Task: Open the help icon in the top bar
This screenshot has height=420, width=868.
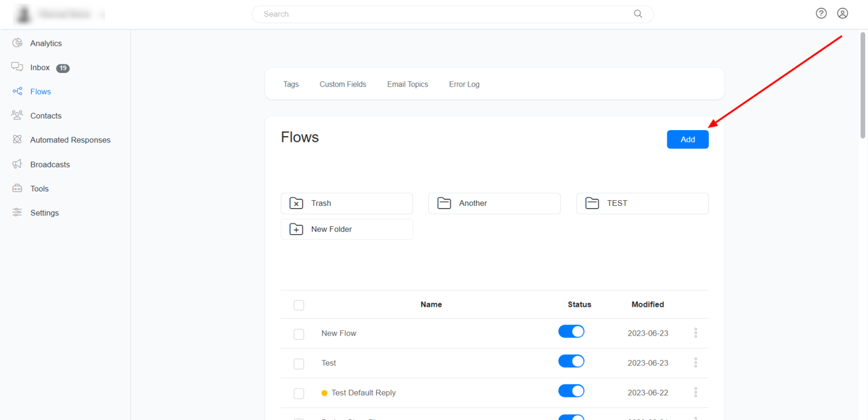Action: pyautogui.click(x=821, y=12)
